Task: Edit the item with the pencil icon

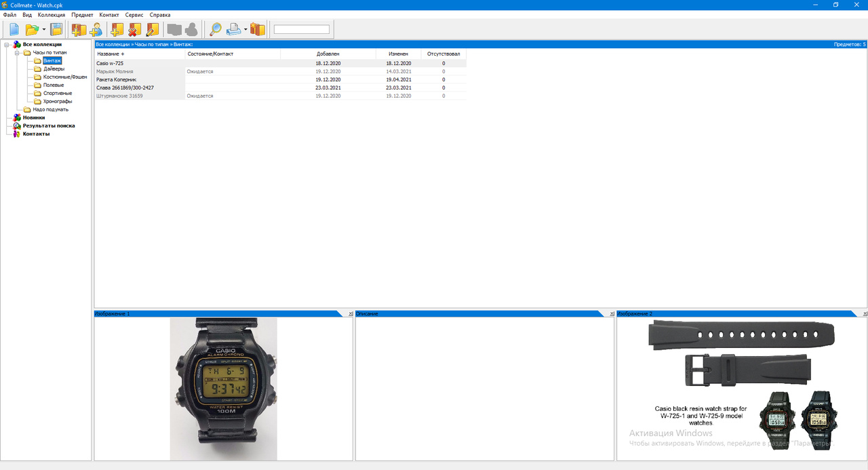Action: pos(153,29)
